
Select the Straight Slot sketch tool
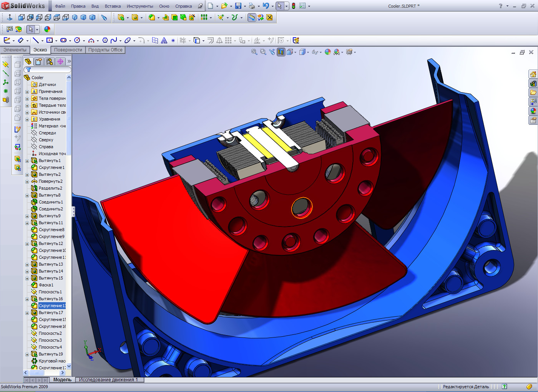click(x=63, y=40)
